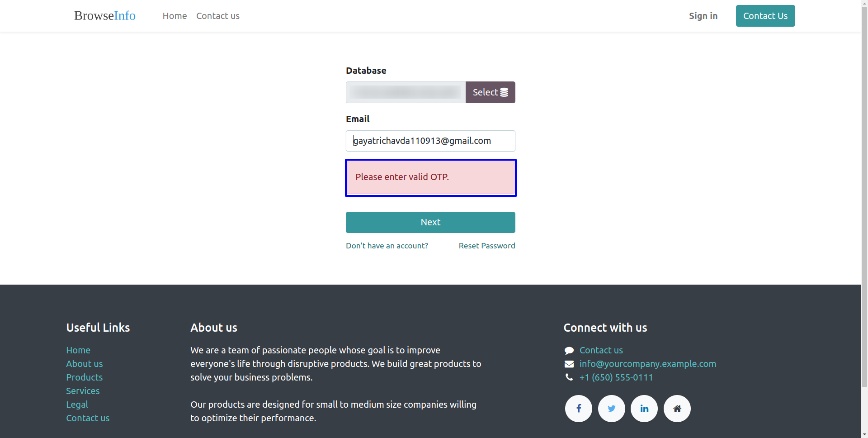Click the envelope icon beside footer email
The width and height of the screenshot is (868, 438).
click(x=569, y=364)
